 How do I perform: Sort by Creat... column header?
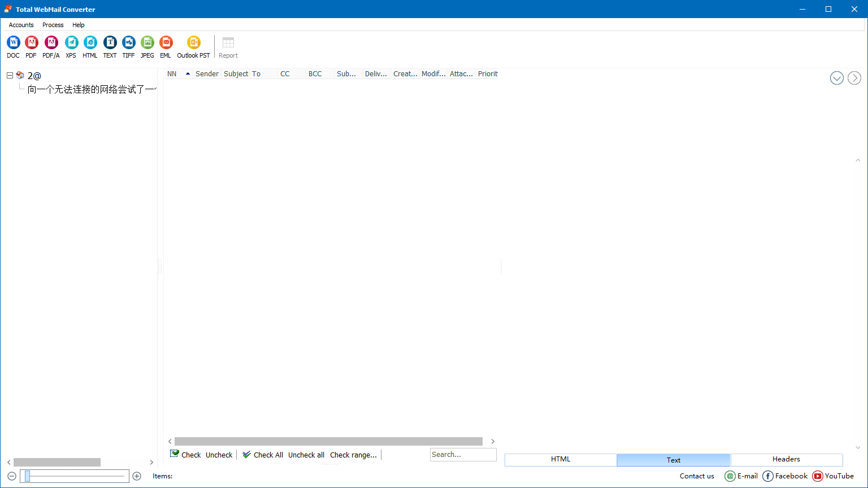(x=405, y=74)
